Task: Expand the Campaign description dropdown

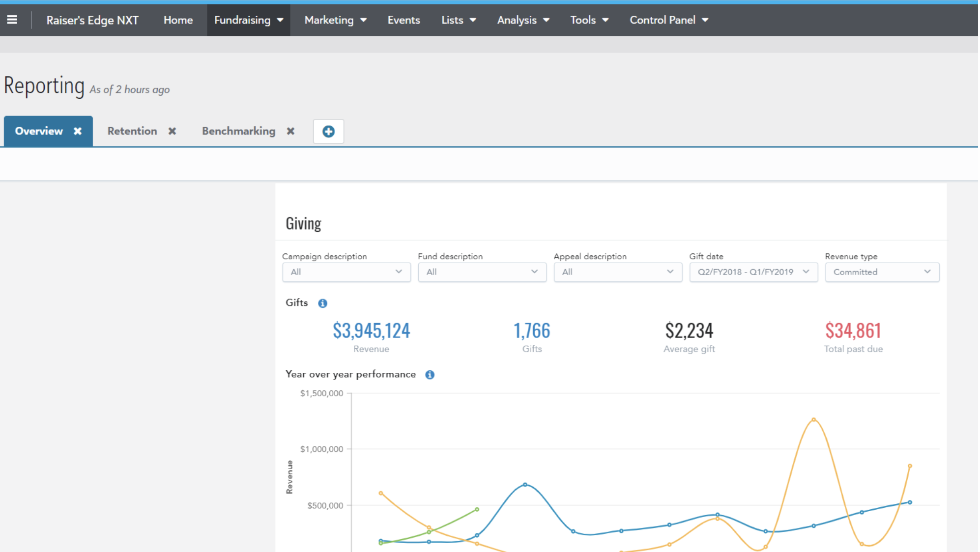Action: pyautogui.click(x=346, y=272)
